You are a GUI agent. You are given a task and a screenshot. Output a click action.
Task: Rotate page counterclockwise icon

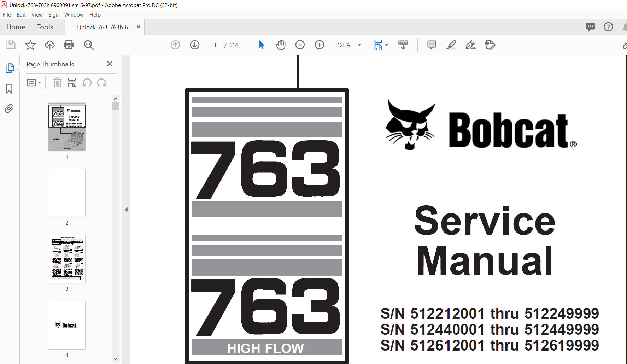(x=87, y=83)
